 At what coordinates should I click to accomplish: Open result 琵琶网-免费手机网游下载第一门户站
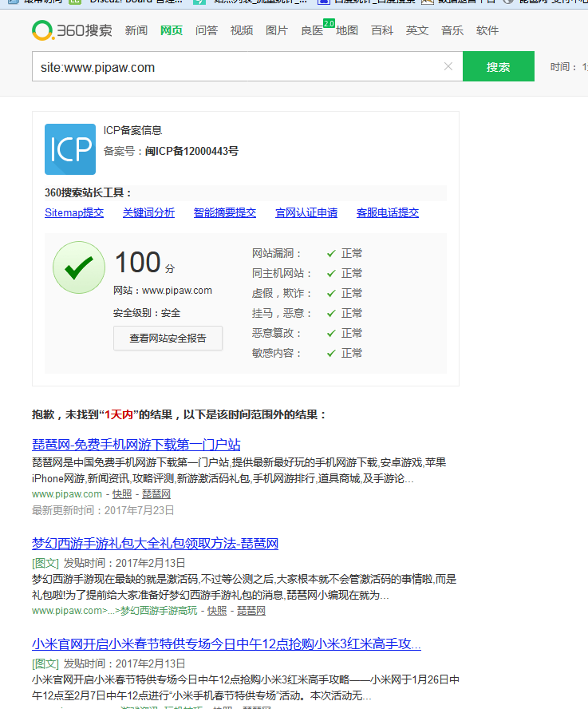point(136,445)
